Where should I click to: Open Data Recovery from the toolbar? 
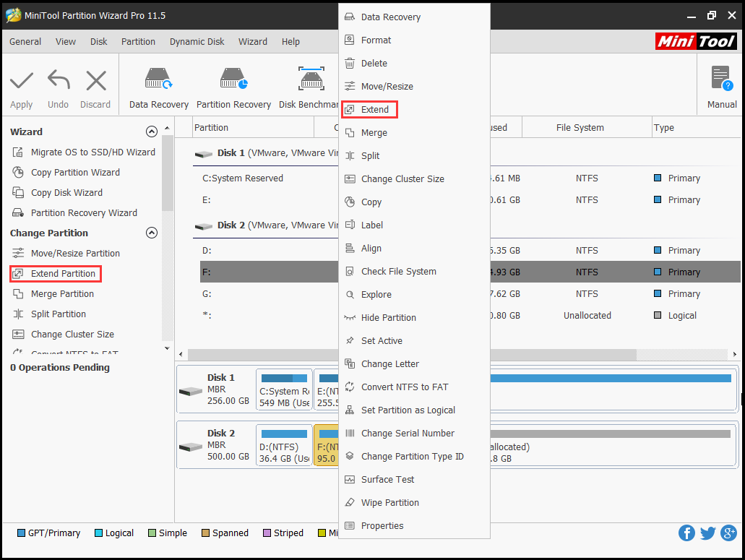click(159, 88)
